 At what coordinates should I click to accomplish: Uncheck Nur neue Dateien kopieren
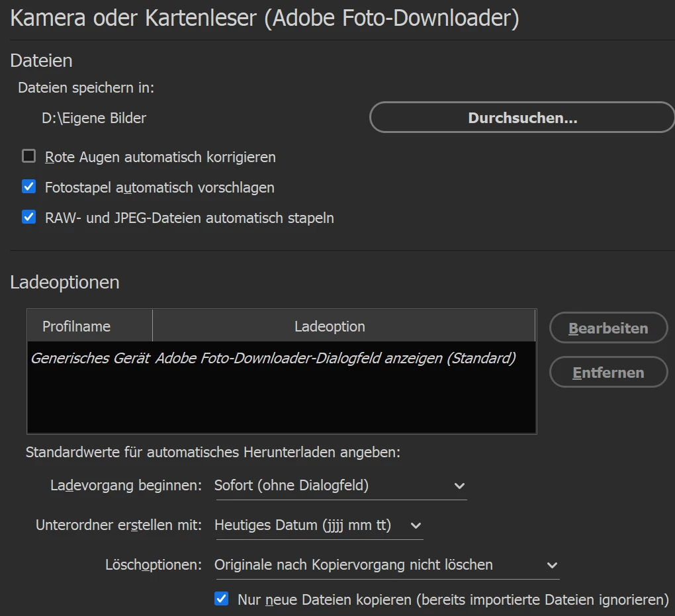(x=221, y=598)
